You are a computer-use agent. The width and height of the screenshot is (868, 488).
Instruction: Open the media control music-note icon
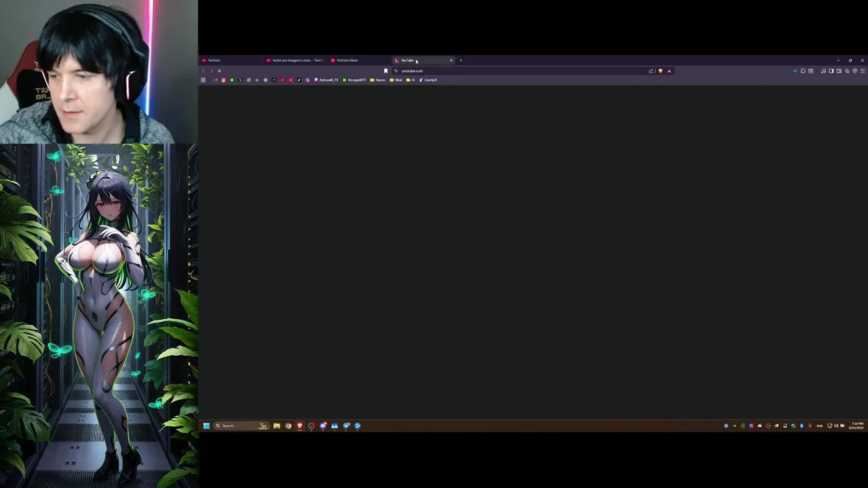point(823,70)
